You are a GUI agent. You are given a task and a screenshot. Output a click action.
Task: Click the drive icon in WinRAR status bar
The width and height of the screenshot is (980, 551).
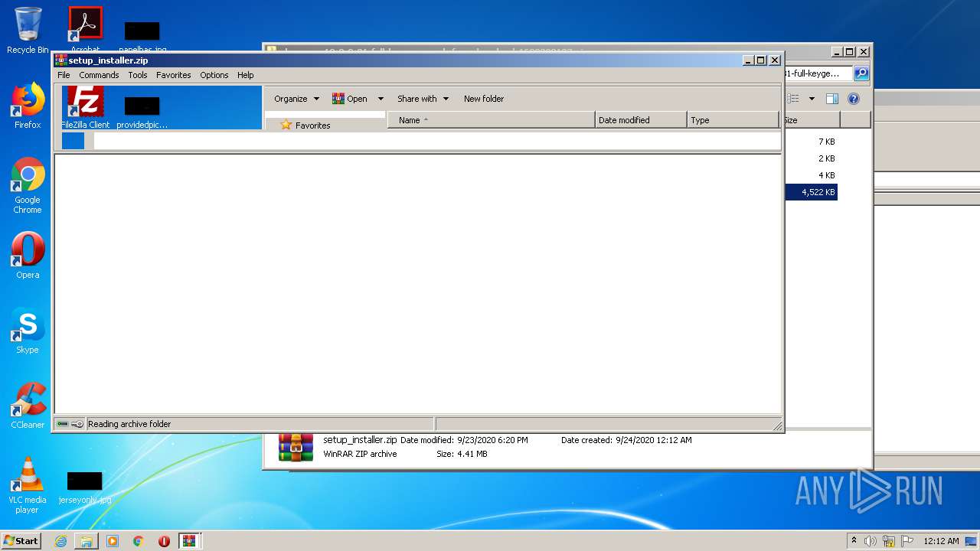(x=63, y=424)
